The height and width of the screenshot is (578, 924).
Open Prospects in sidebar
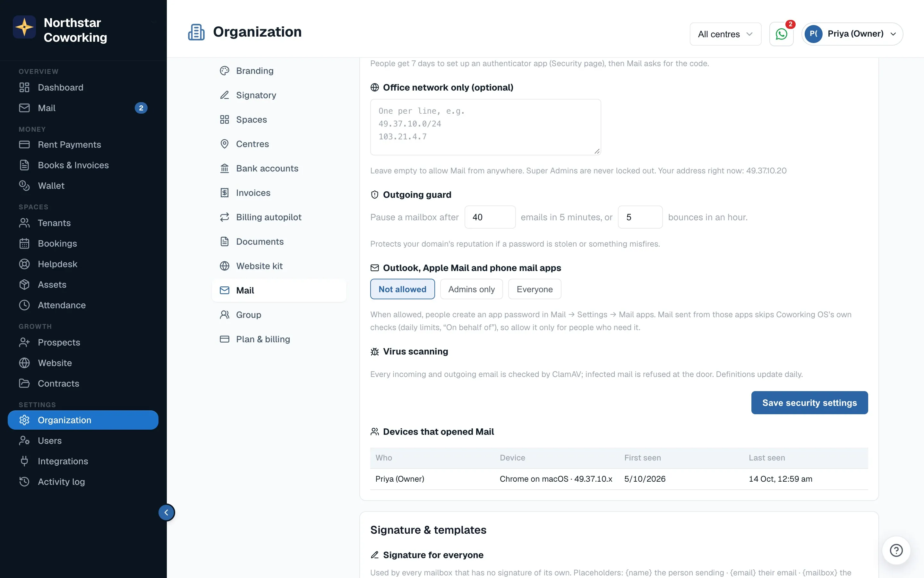tap(83, 343)
